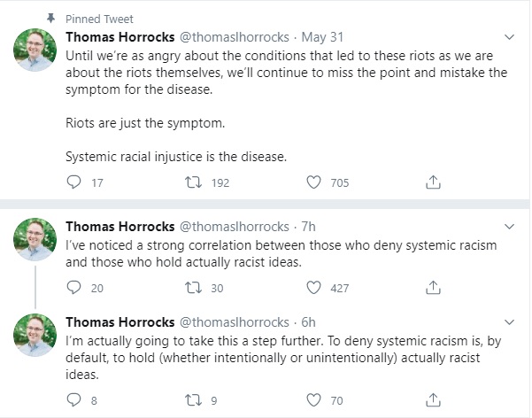Share the pinned May 31 tweet

coord(434,182)
